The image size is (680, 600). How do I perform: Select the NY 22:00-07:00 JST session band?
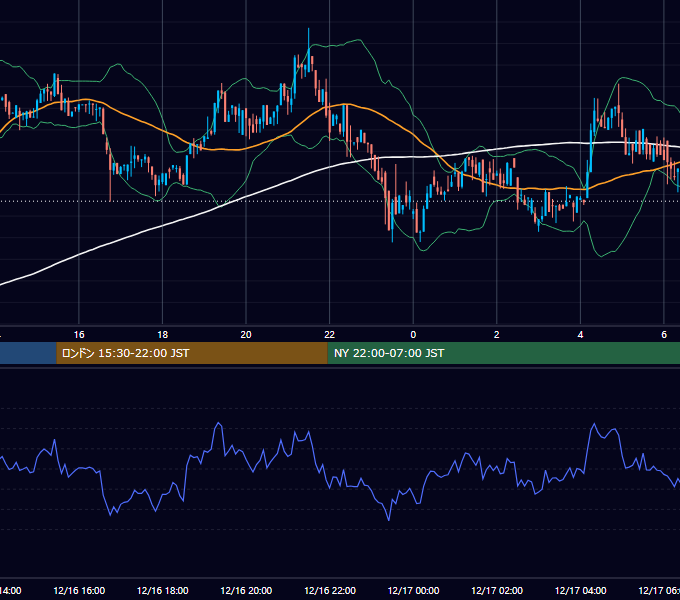pos(503,353)
